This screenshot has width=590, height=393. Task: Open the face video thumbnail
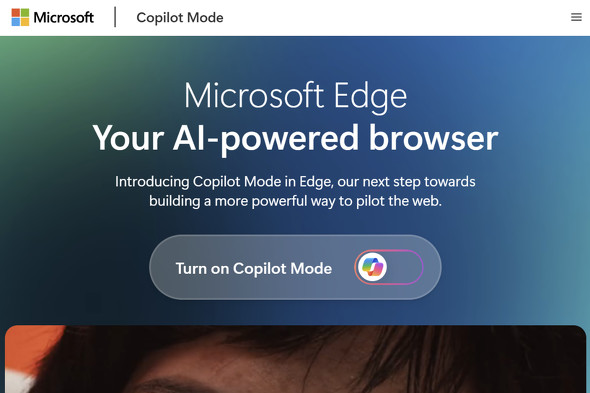coord(295,359)
